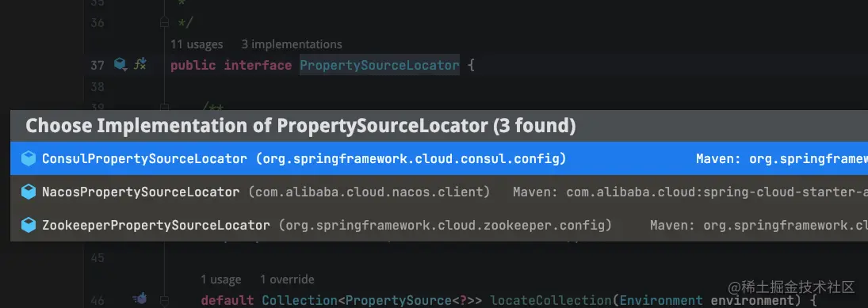Click the ZookeeperPropertySourceLocator class icon
Screen dimensions: 868x308
(x=29, y=225)
